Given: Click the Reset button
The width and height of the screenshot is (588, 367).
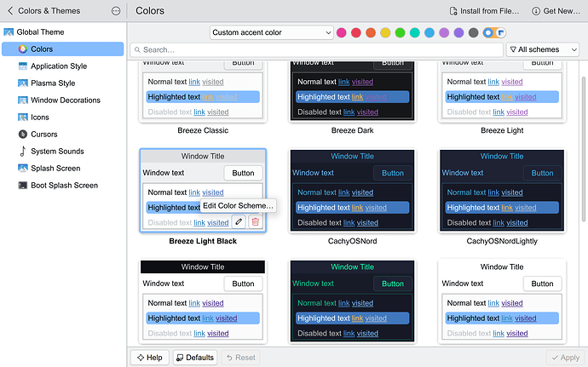Looking at the screenshot, I should [241, 358].
